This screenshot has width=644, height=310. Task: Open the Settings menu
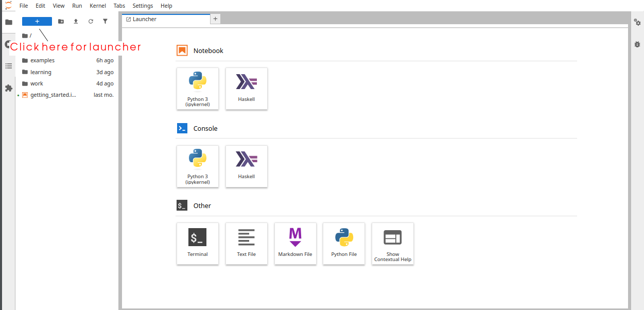143,6
